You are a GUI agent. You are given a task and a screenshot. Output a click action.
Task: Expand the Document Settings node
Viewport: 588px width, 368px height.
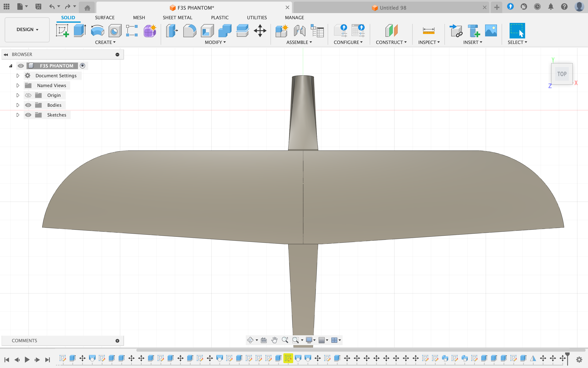[x=18, y=76]
